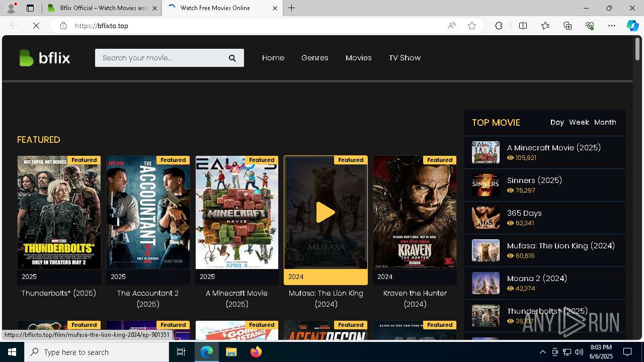The image size is (644, 362).
Task: View site information lock icon
Action: click(63, 26)
